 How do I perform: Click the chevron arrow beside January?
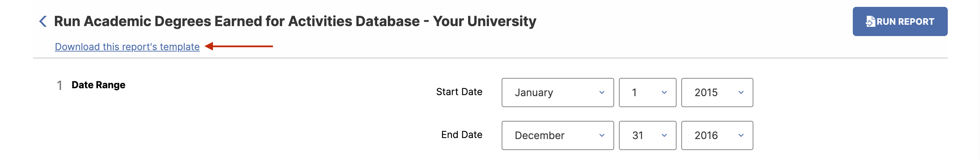pos(602,93)
